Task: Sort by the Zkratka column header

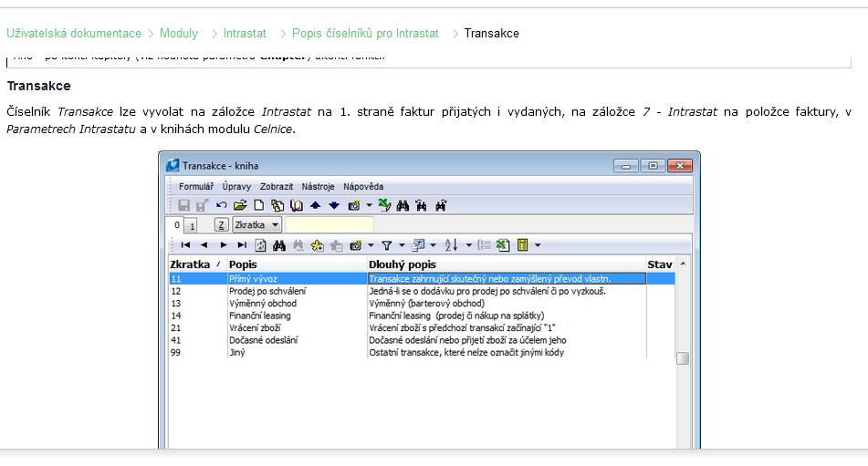Action: [197, 264]
